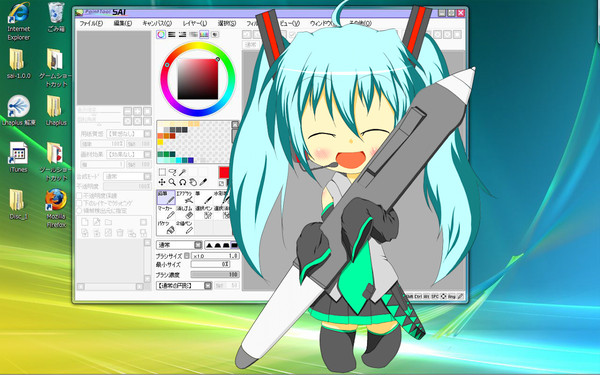
Task: Open the iTunes desktop icon
Action: click(x=18, y=158)
